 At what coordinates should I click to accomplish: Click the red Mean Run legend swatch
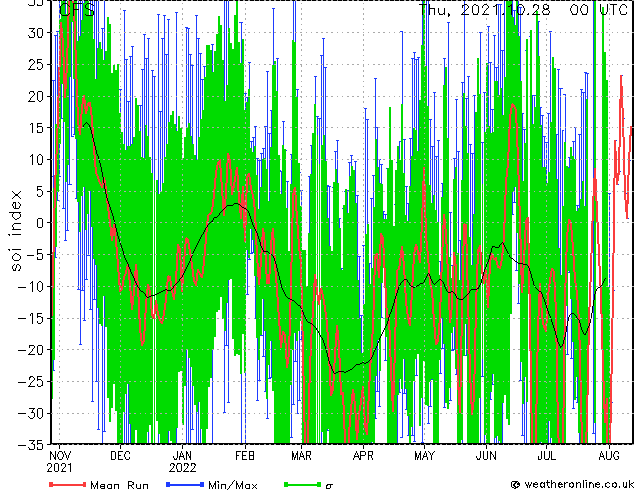tap(68, 484)
